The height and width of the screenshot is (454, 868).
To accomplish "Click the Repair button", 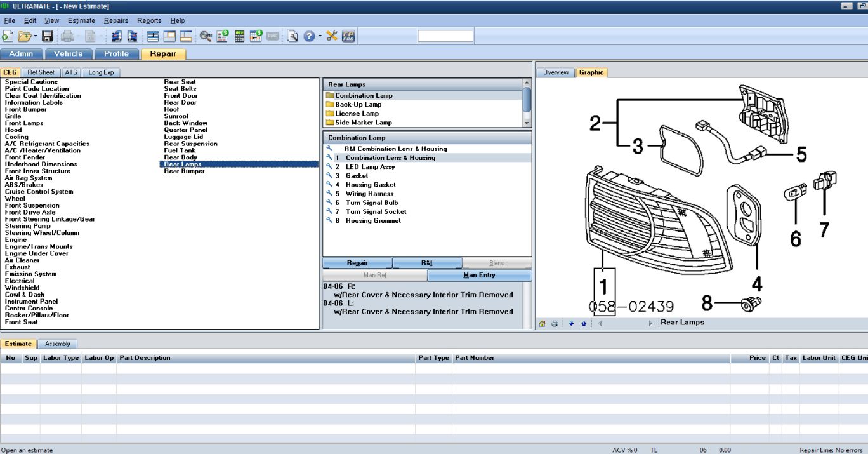I will 357,262.
